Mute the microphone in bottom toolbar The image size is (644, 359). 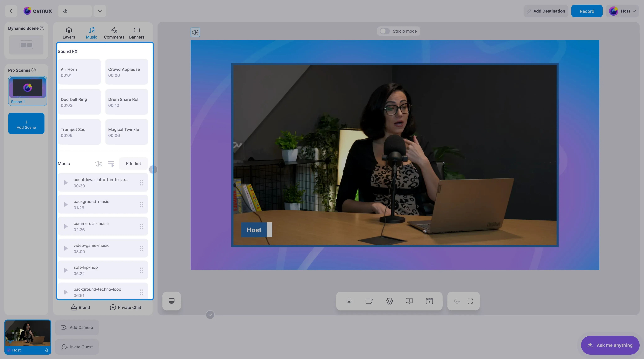pyautogui.click(x=349, y=301)
